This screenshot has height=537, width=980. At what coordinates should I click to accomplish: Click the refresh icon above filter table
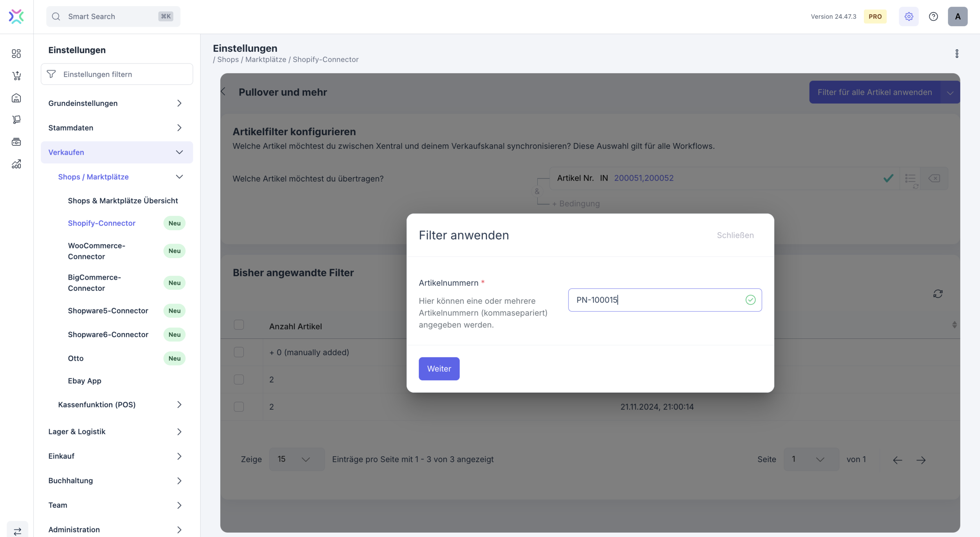point(938,294)
